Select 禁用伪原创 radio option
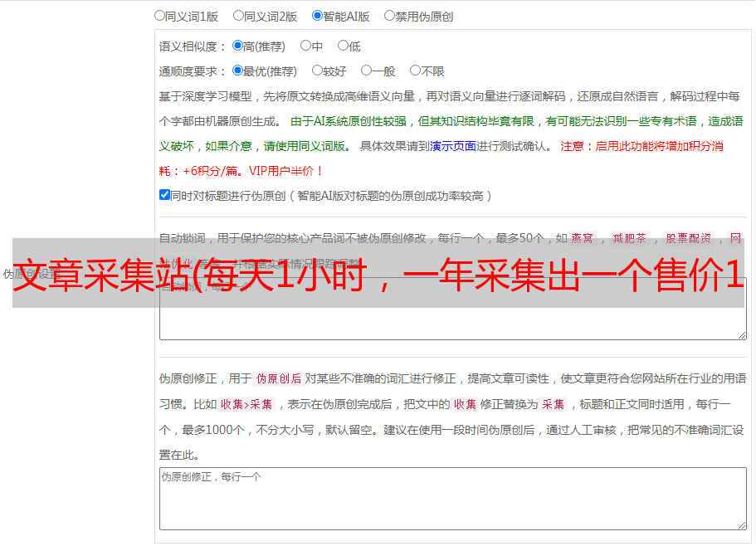756x546 pixels. tap(389, 16)
